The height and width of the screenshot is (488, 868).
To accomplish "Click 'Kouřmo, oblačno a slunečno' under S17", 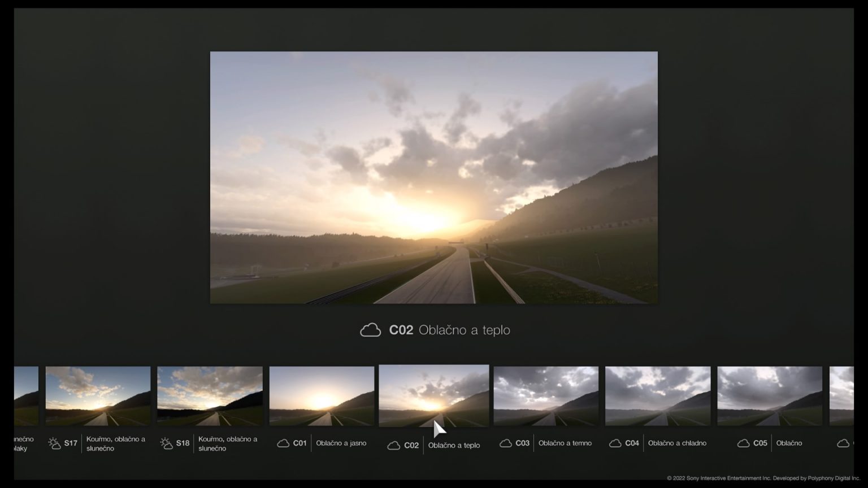I will 116,443.
